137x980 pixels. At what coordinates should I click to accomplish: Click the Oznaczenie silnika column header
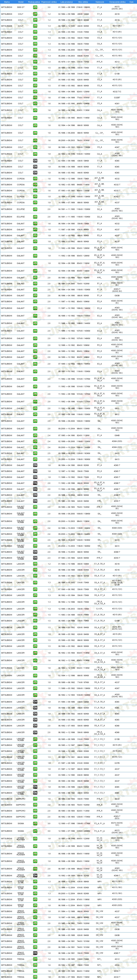coord(117,2)
